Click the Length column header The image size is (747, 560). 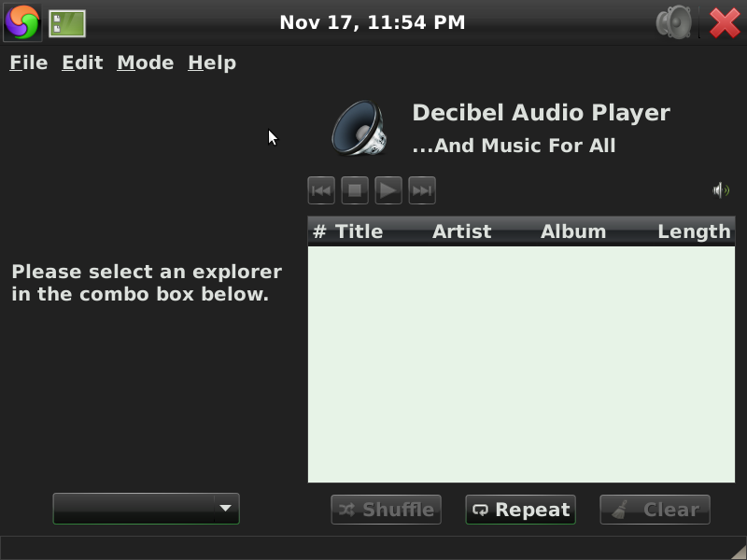tap(694, 231)
